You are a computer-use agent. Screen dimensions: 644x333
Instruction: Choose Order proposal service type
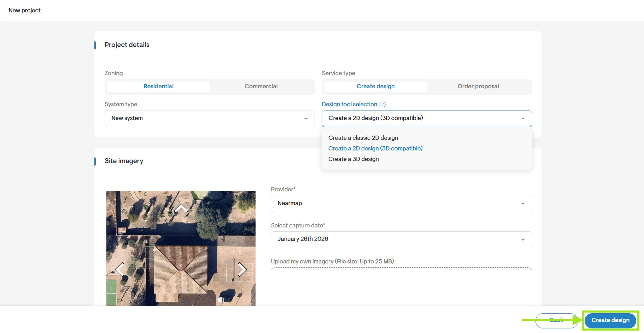click(x=478, y=87)
